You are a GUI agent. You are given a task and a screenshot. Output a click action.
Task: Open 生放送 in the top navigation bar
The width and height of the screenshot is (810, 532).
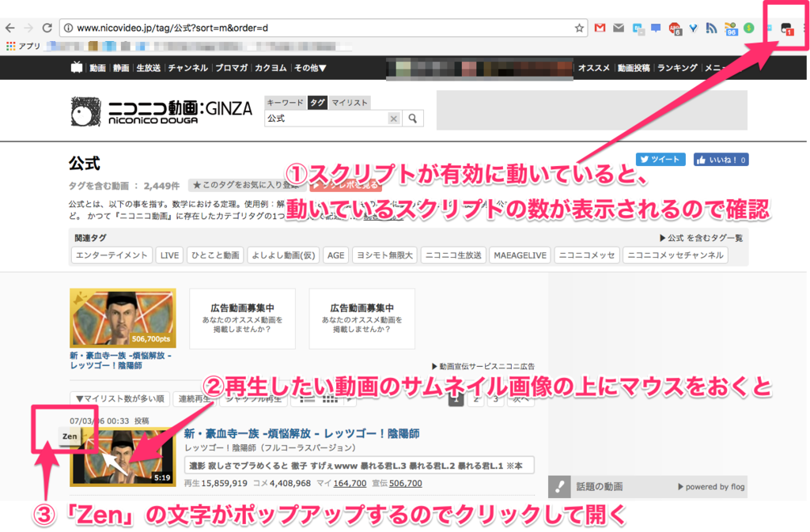coord(148,68)
